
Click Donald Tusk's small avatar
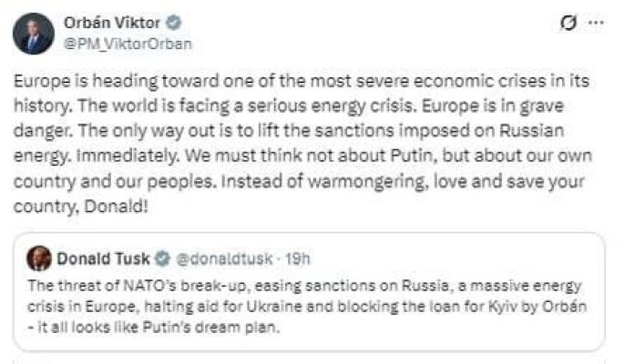coord(38,258)
